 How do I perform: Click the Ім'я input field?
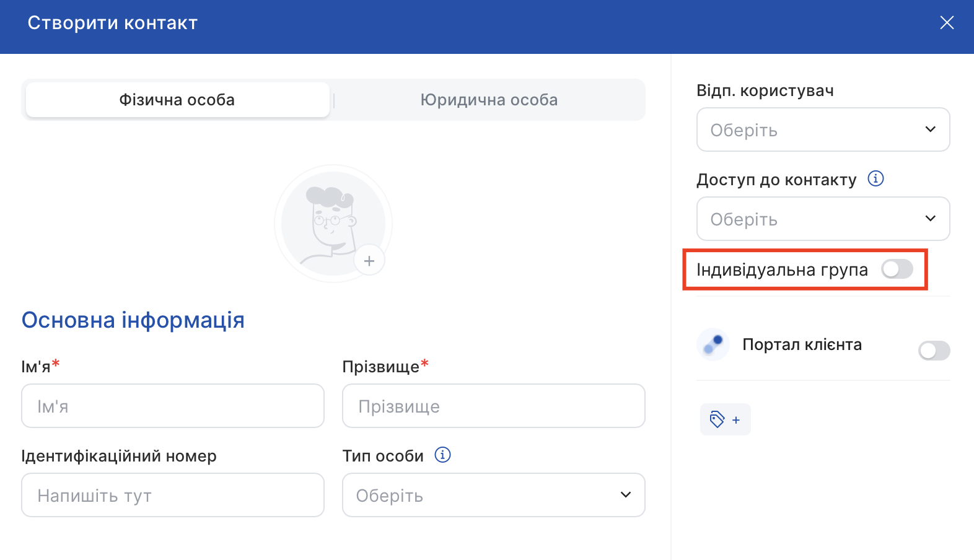click(173, 406)
